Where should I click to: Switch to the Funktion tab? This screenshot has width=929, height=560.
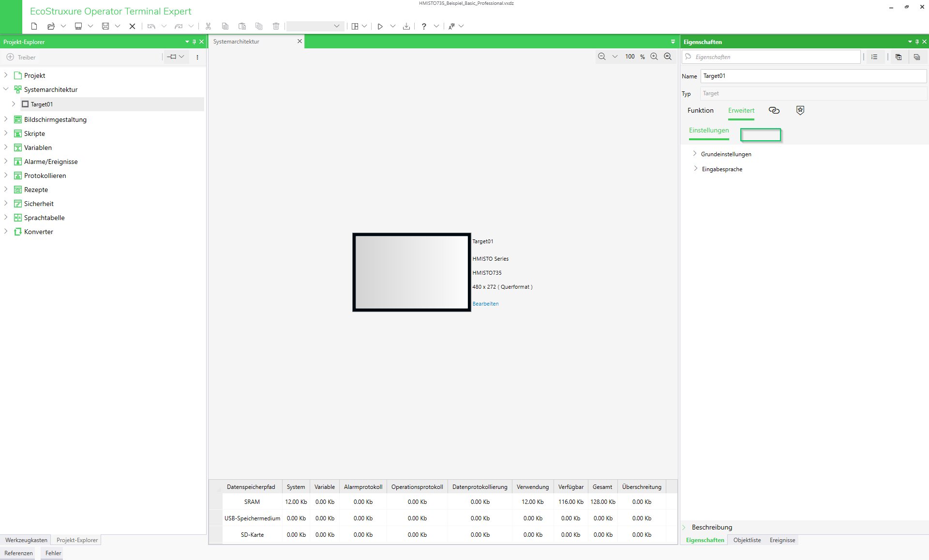click(x=700, y=111)
